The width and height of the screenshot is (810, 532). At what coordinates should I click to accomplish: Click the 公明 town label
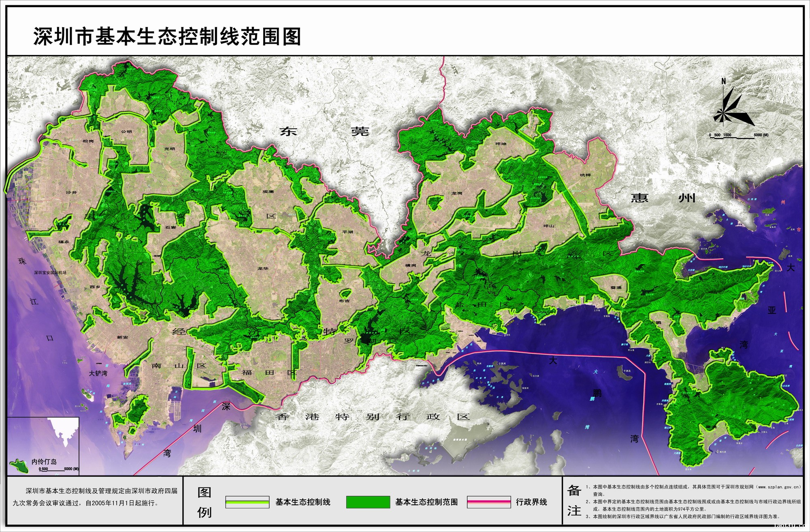click(126, 132)
